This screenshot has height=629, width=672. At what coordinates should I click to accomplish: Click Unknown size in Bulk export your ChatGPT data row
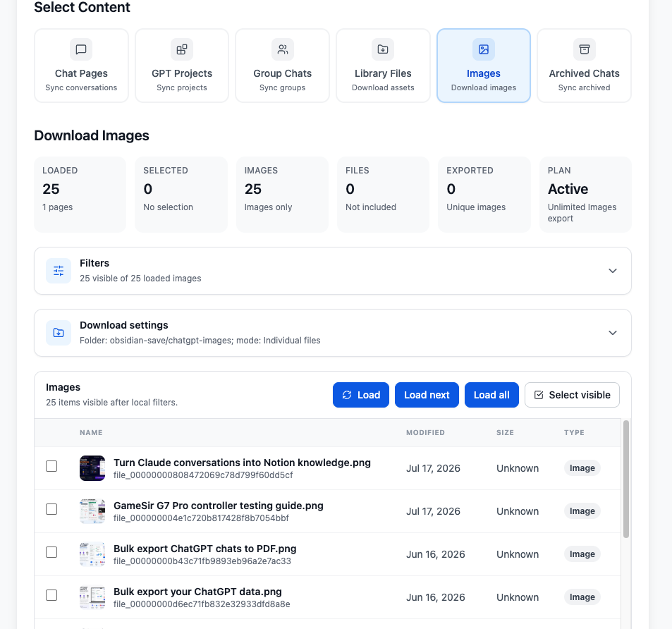click(518, 597)
